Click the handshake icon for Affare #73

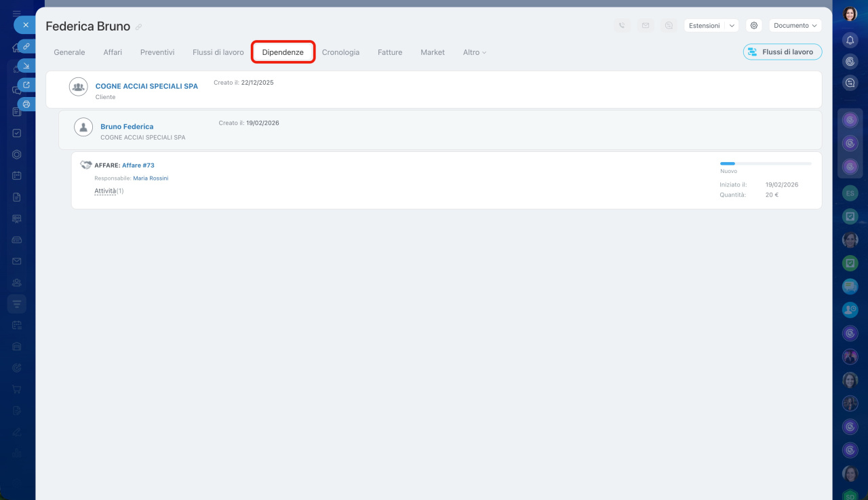86,165
